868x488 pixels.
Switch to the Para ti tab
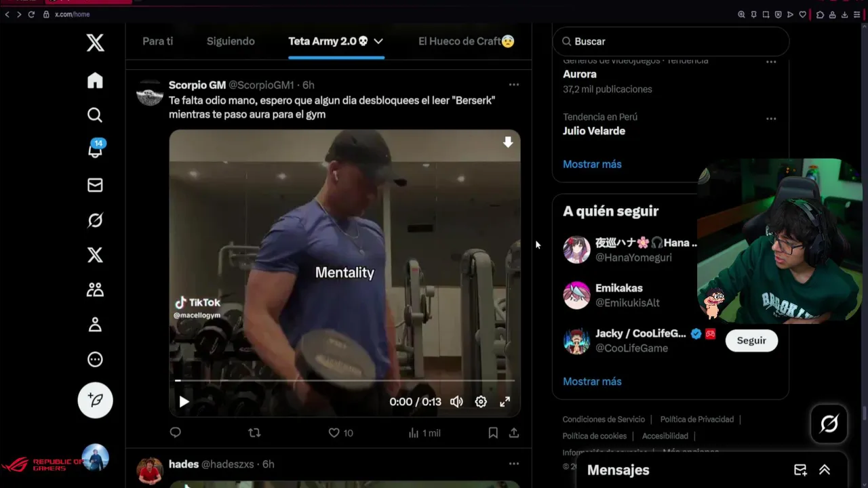(157, 41)
